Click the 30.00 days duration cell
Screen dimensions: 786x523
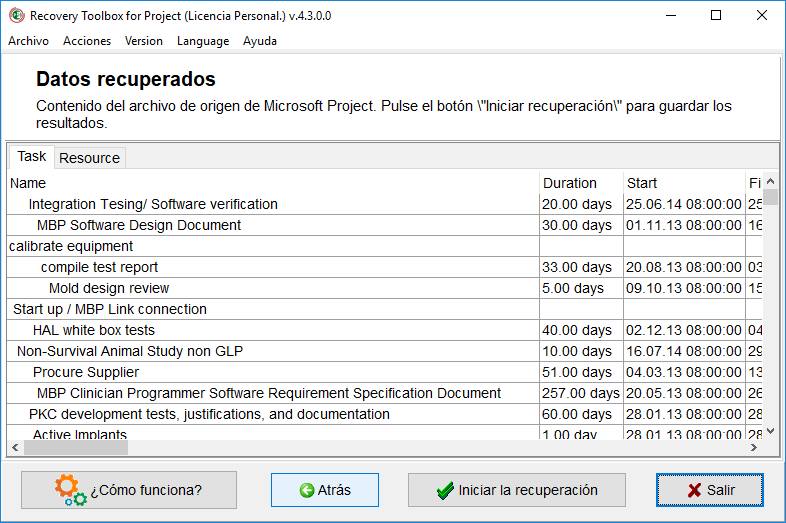pyautogui.click(x=581, y=225)
